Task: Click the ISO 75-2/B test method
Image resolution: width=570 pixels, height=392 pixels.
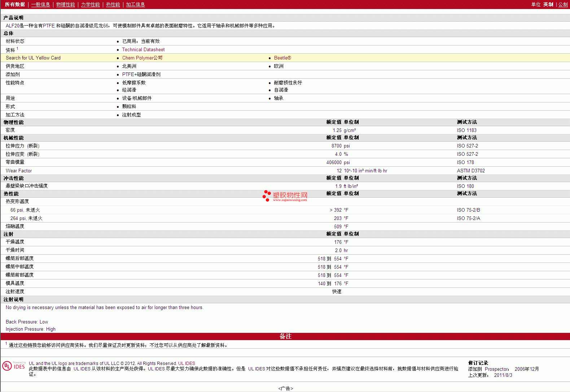Action: pyautogui.click(x=468, y=210)
